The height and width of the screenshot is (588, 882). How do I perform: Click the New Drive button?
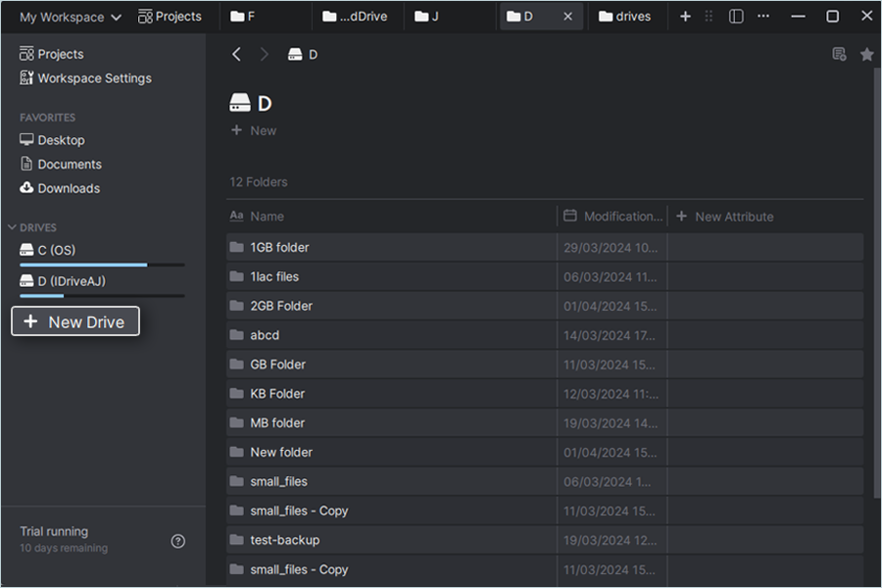[x=75, y=321]
